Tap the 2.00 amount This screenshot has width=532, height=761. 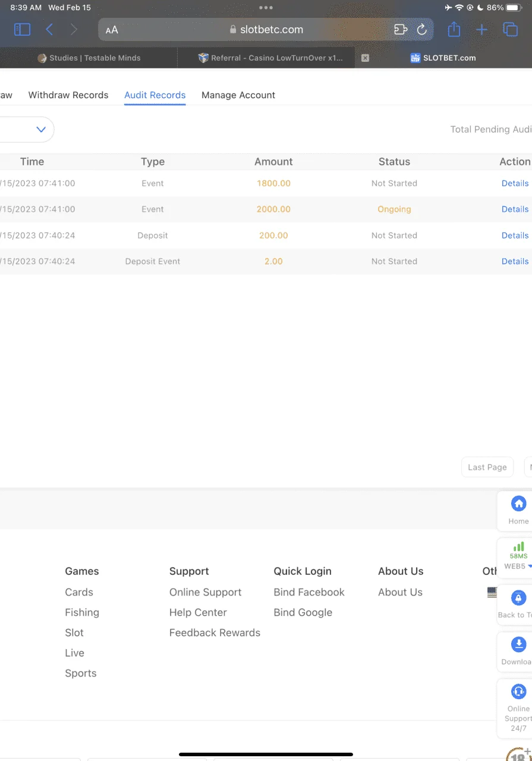coord(273,261)
